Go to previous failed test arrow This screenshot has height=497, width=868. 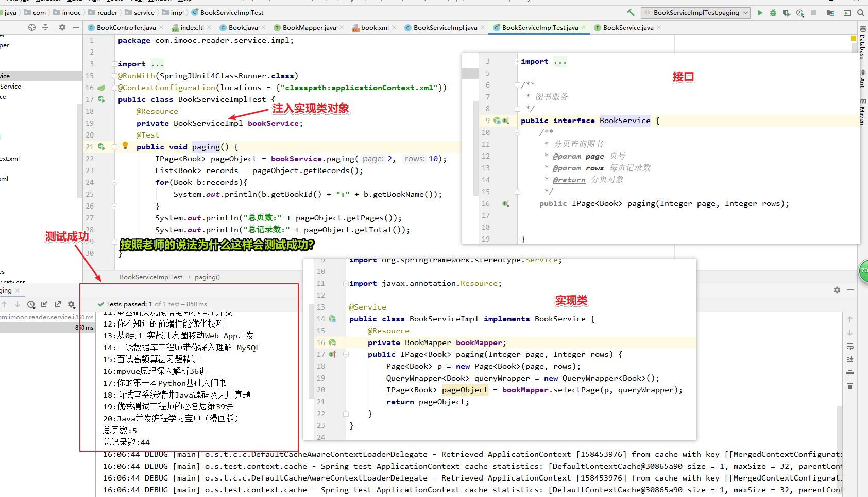coord(4,304)
